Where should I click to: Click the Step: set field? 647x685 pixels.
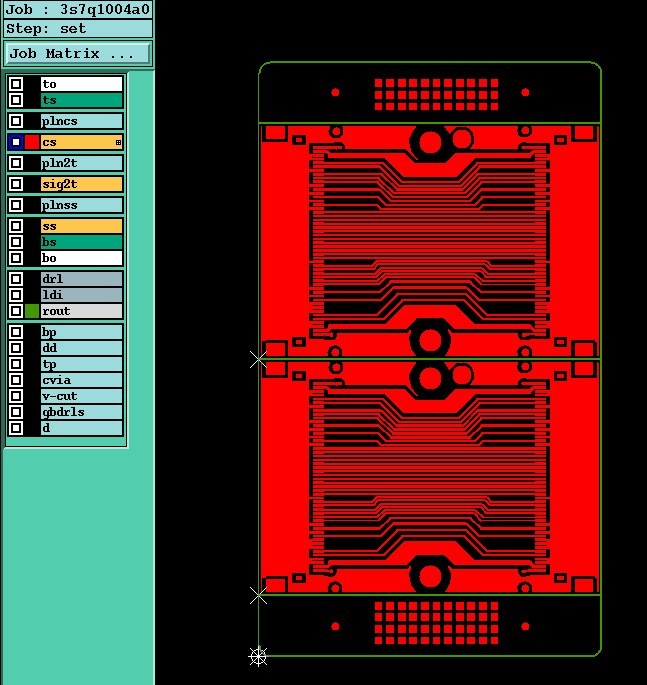pyautogui.click(x=78, y=29)
